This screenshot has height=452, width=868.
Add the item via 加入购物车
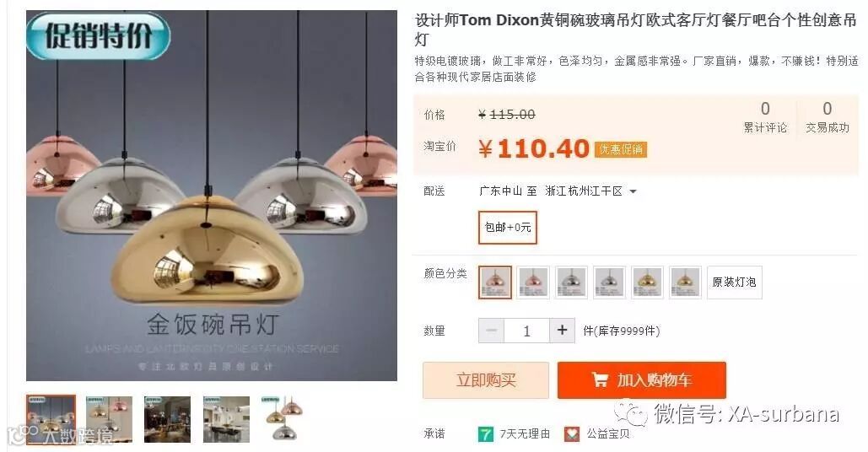pyautogui.click(x=642, y=380)
